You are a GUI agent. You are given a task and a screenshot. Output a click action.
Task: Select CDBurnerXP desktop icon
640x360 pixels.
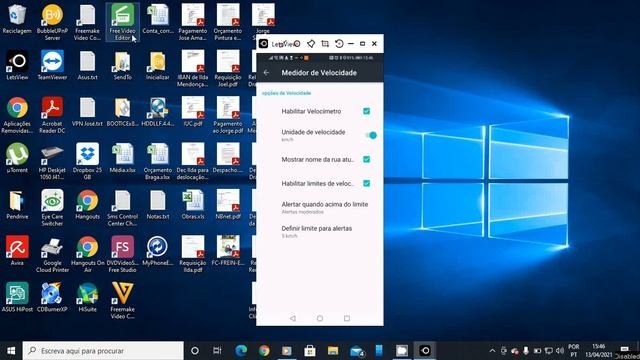click(52, 297)
